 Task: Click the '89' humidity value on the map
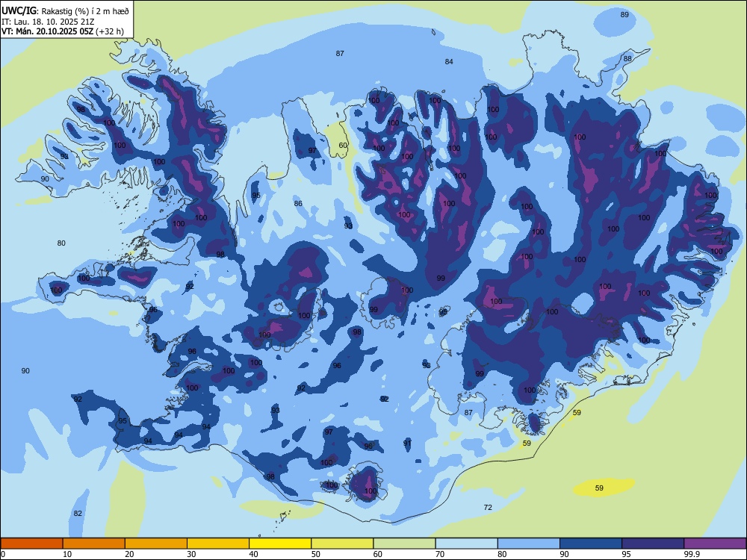624,15
